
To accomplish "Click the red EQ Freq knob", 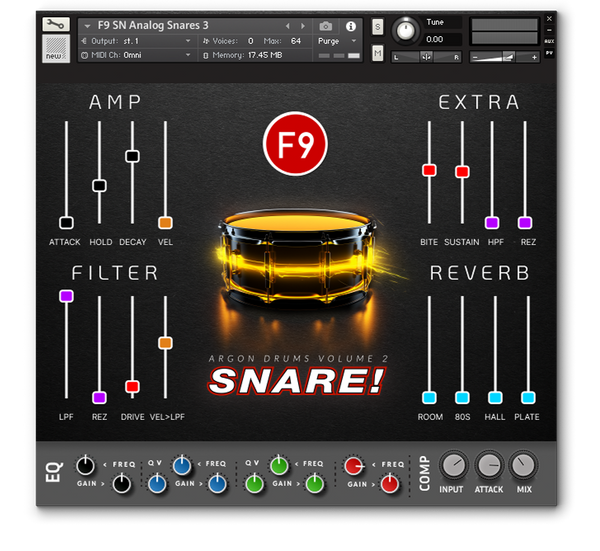I will pos(354,466).
